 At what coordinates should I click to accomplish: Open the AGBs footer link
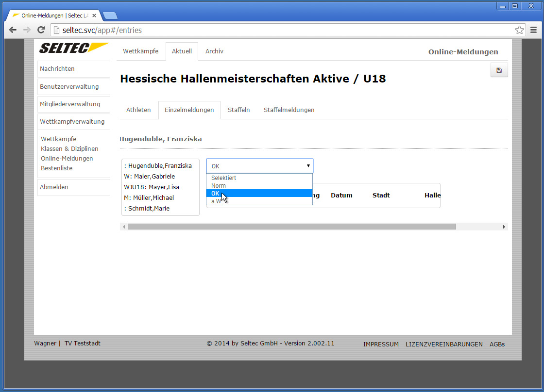click(x=497, y=344)
